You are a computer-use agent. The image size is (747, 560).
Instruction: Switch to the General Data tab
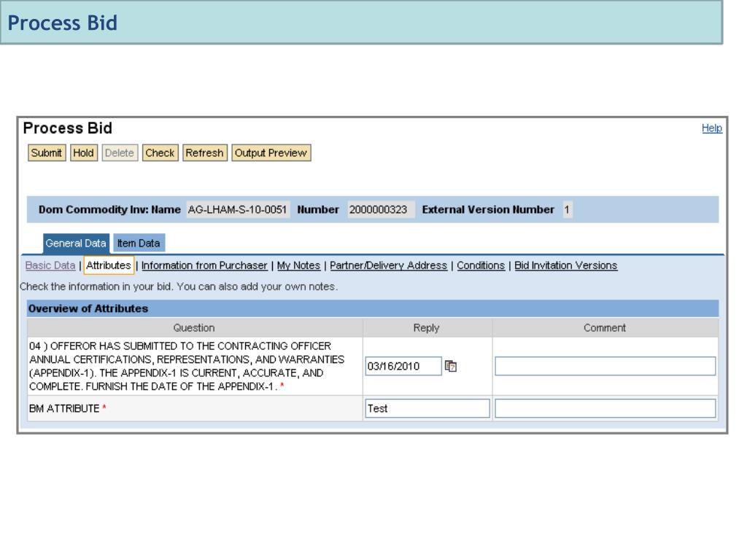pyautogui.click(x=76, y=243)
